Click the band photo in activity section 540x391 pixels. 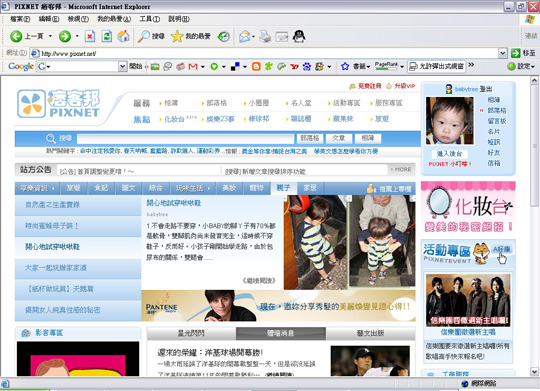pos(468,300)
